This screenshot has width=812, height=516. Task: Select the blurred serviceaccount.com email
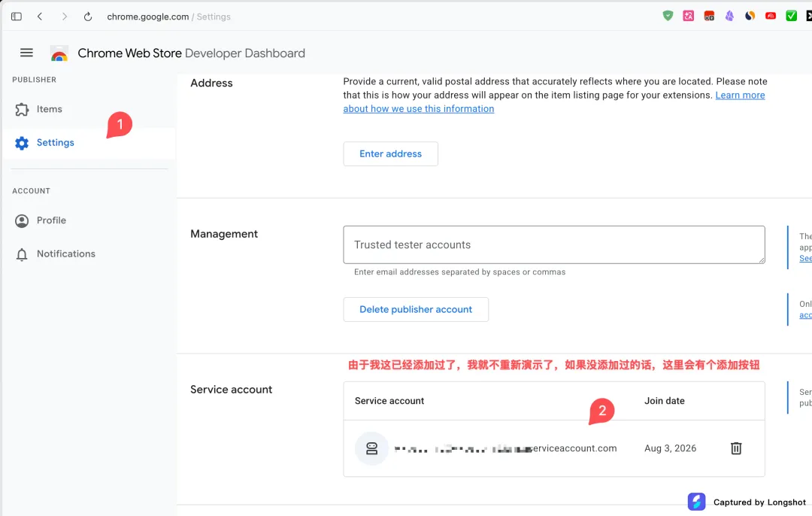tap(505, 448)
